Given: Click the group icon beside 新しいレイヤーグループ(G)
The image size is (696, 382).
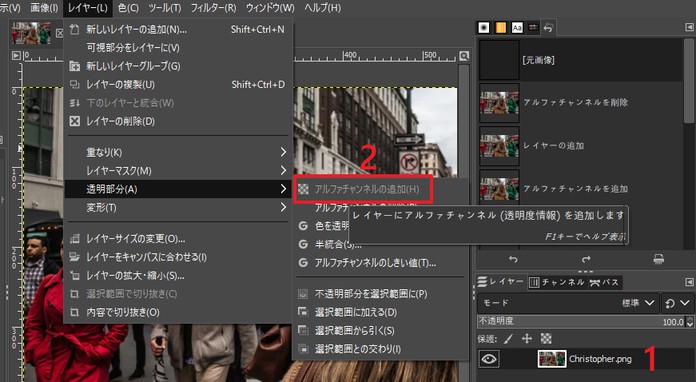Looking at the screenshot, I should click(x=75, y=66).
